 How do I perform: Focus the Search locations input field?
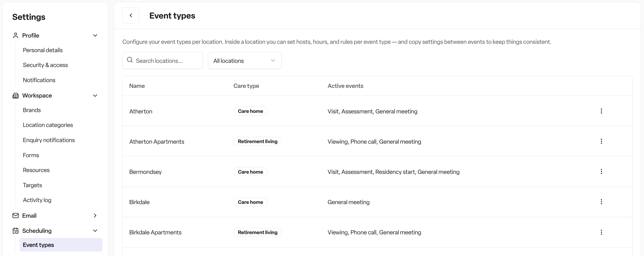pos(163,60)
